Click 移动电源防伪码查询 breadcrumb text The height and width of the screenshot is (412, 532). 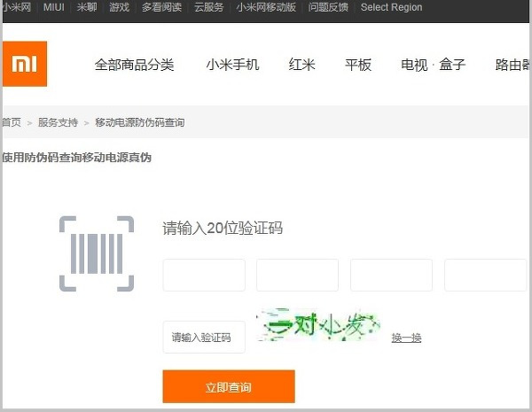[x=140, y=122]
